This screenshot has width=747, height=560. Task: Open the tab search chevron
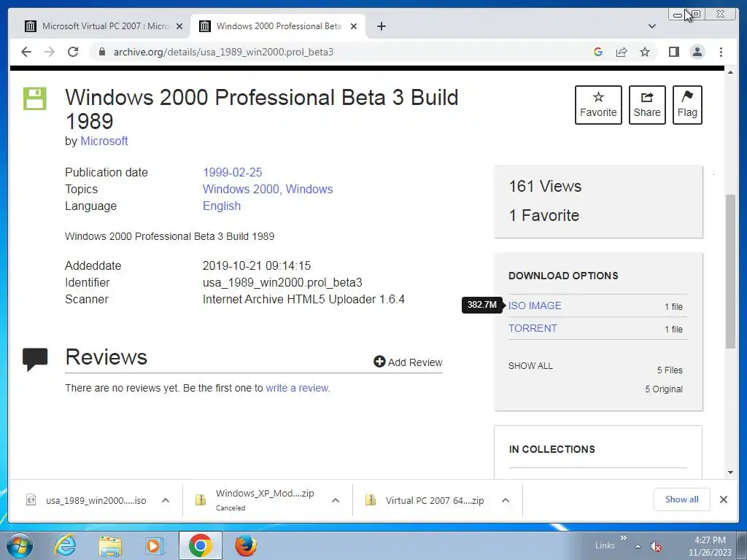point(652,26)
